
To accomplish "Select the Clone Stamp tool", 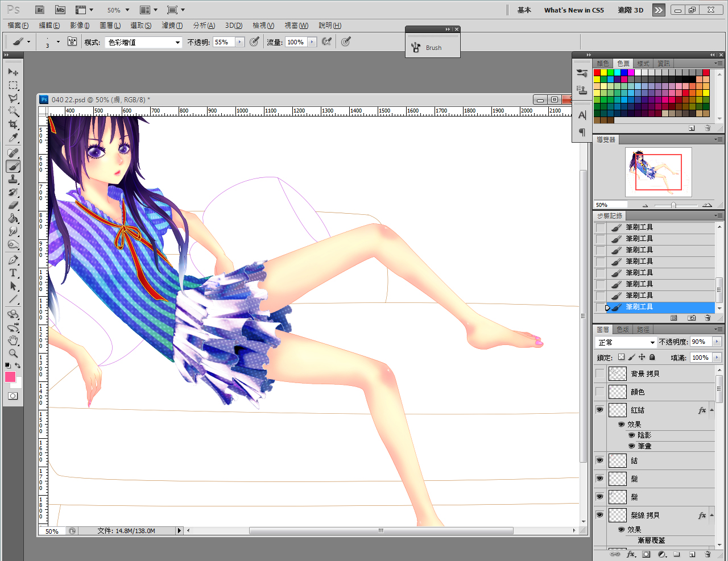I will pos(13,179).
